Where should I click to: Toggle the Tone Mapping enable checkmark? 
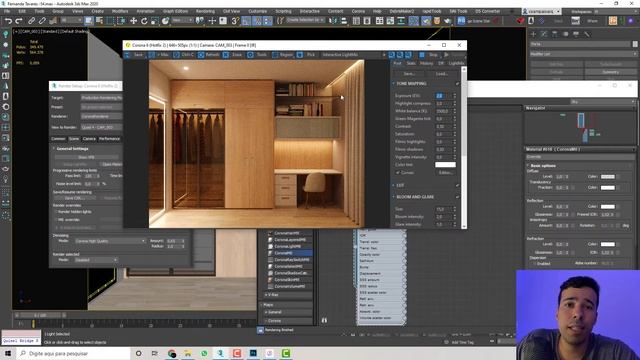(x=458, y=84)
